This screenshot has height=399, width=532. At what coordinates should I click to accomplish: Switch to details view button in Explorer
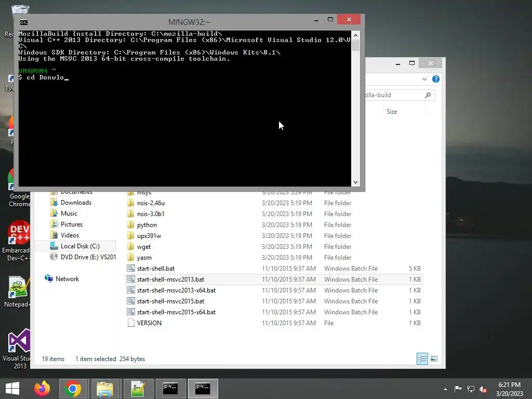coord(422,358)
